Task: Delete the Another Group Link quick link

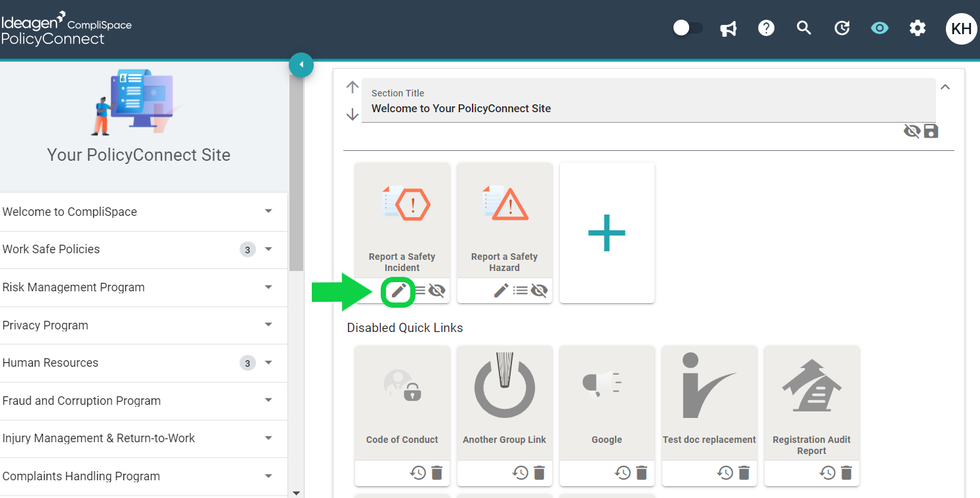Action: point(540,472)
